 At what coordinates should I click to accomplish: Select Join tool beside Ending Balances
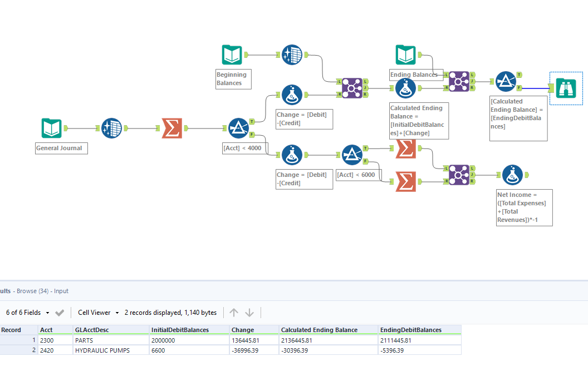pos(459,81)
